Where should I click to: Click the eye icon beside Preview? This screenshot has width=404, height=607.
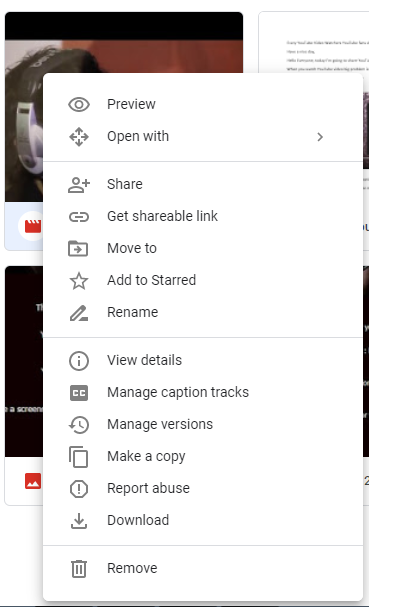(x=79, y=105)
